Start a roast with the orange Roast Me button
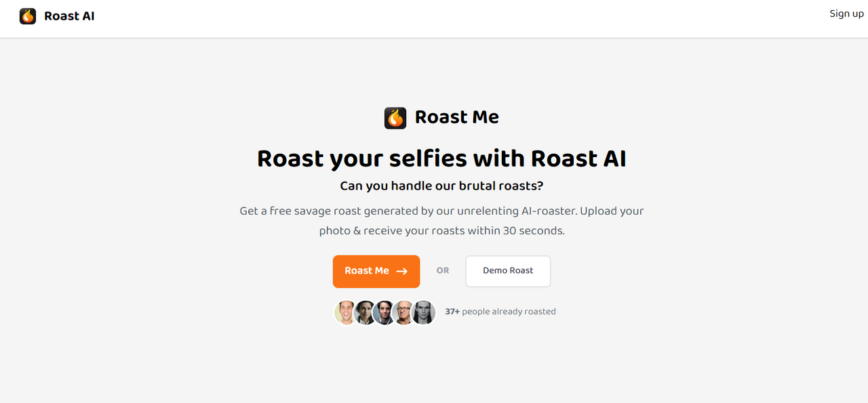868x403 pixels. click(376, 271)
